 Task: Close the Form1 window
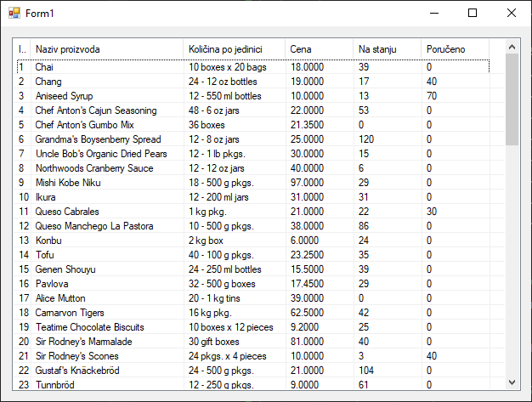(x=512, y=13)
